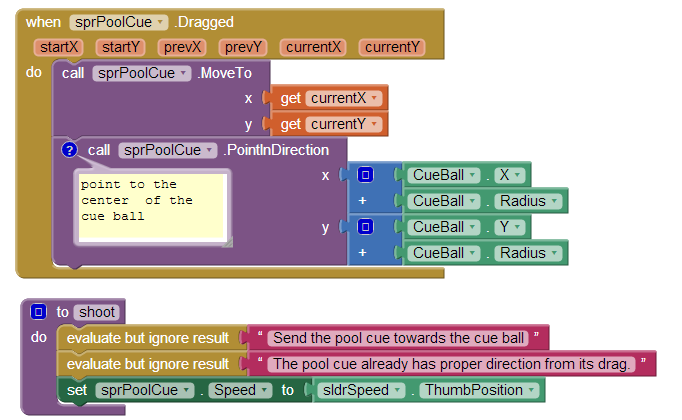682x420 pixels.
Task: Click the mutator icon on the y addition block
Action: [x=365, y=227]
